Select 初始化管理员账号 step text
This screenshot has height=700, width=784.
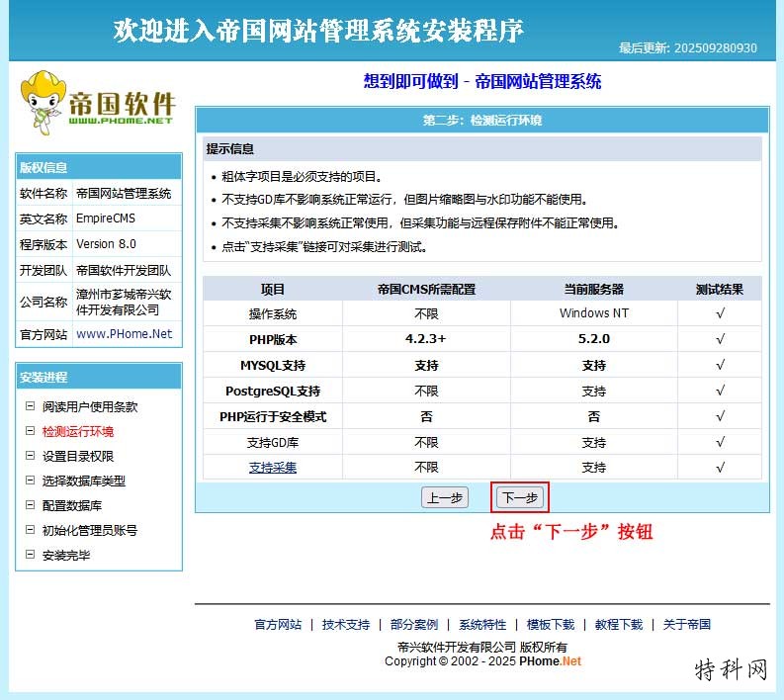pyautogui.click(x=90, y=531)
